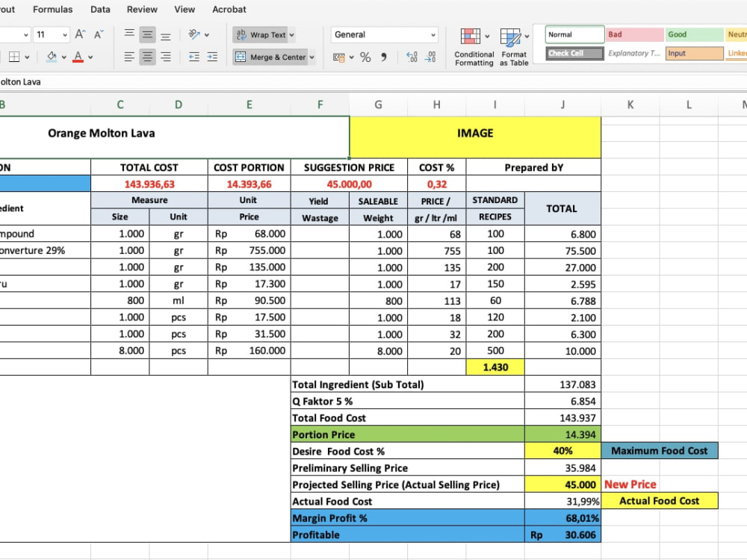Select column C header
The width and height of the screenshot is (747, 560).
[120, 105]
